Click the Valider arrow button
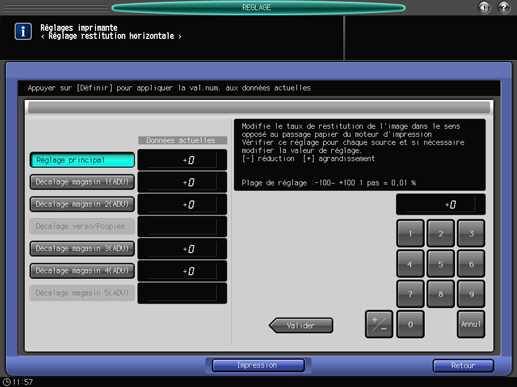 [x=301, y=325]
